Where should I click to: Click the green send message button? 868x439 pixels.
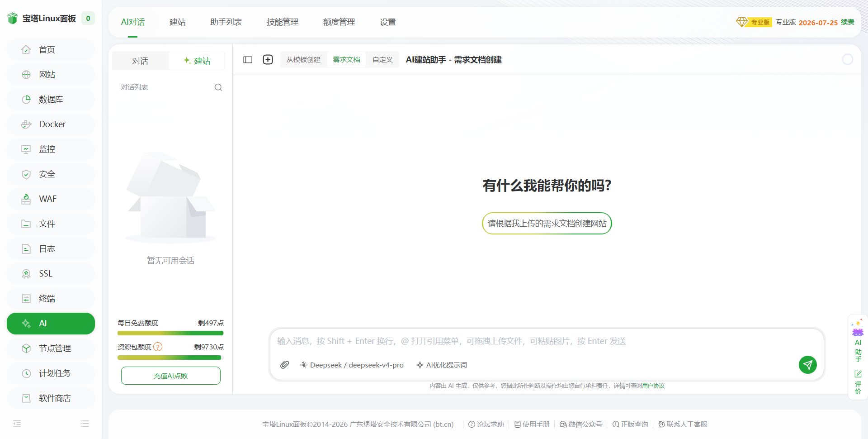tap(808, 365)
